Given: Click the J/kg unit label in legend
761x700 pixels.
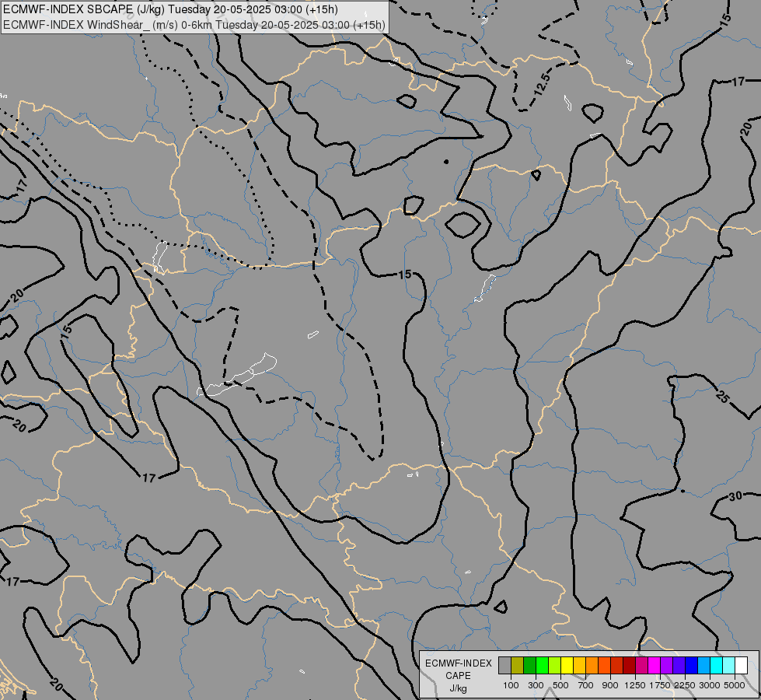Looking at the screenshot, I should pos(458,688).
